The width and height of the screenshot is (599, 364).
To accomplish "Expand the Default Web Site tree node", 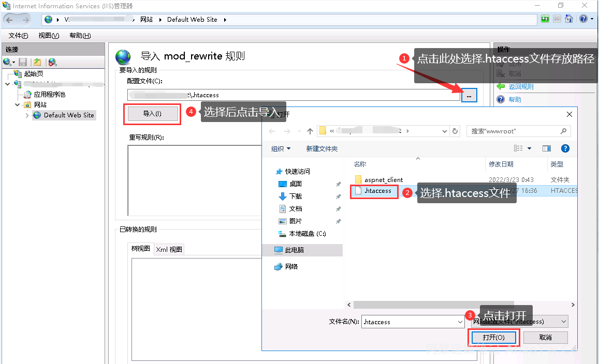I will click(x=27, y=115).
